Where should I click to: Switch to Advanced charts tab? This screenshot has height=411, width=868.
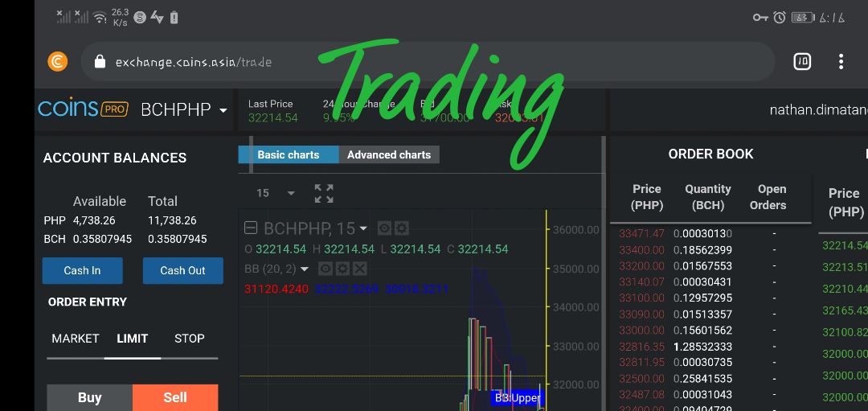point(389,154)
